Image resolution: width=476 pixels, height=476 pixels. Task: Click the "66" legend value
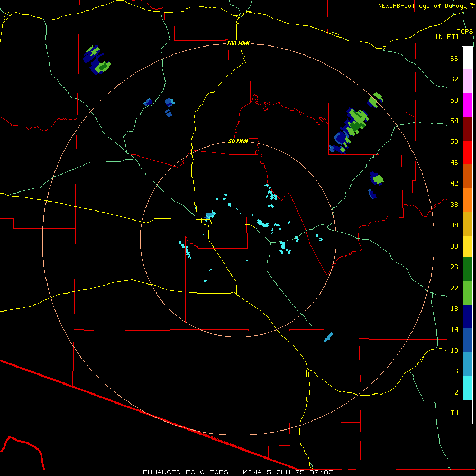pyautogui.click(x=454, y=59)
